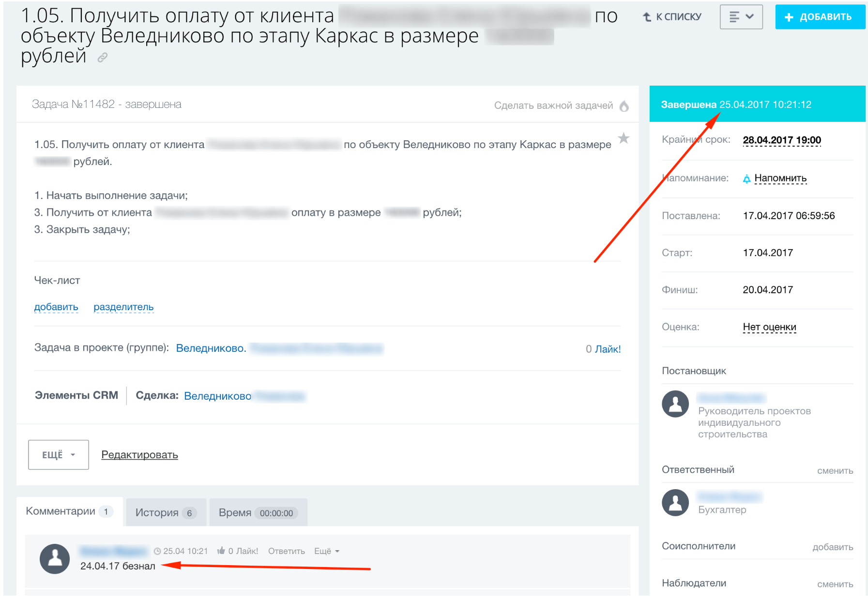Viewport: 868px width, 599px height.
Task: Open the Время tab
Action: (258, 512)
